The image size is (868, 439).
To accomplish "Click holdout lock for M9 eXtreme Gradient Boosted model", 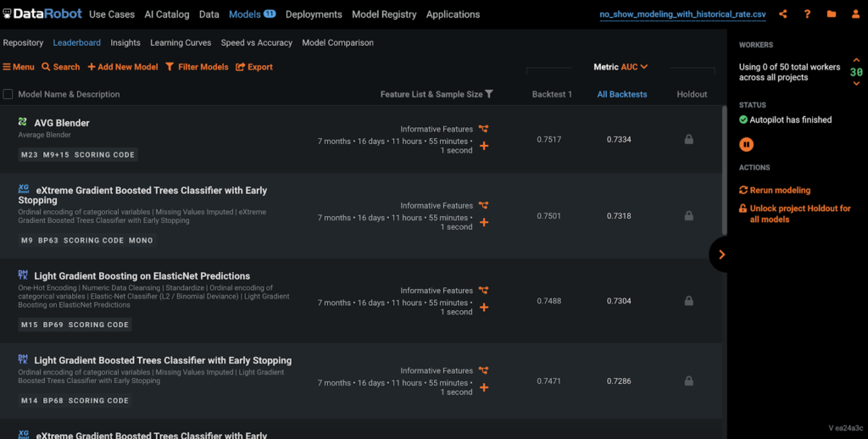I will pos(688,216).
